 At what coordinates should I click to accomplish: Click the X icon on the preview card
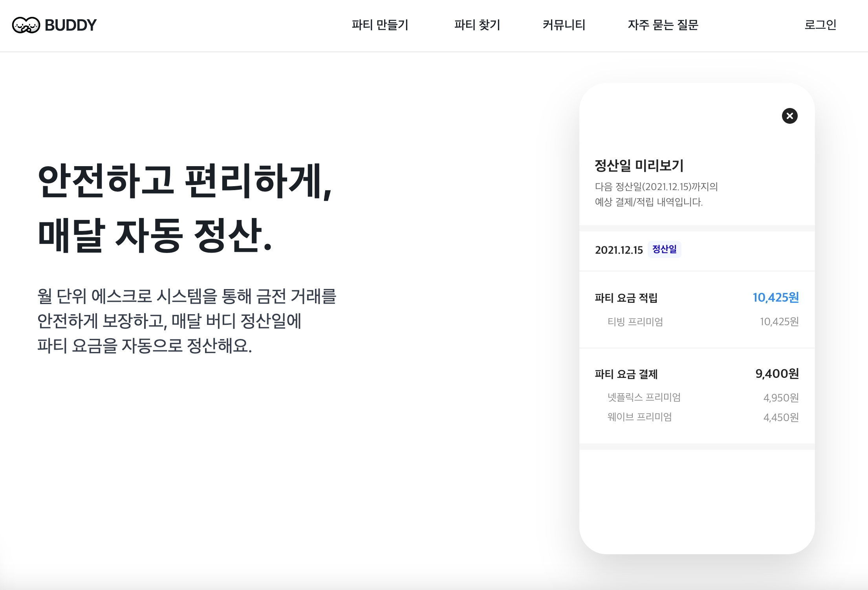coord(791,115)
